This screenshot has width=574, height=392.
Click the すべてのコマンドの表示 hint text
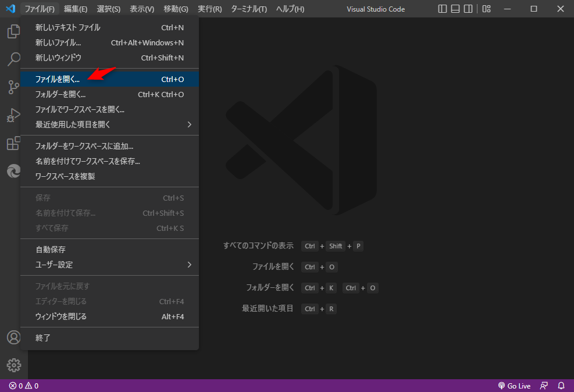[x=258, y=245]
